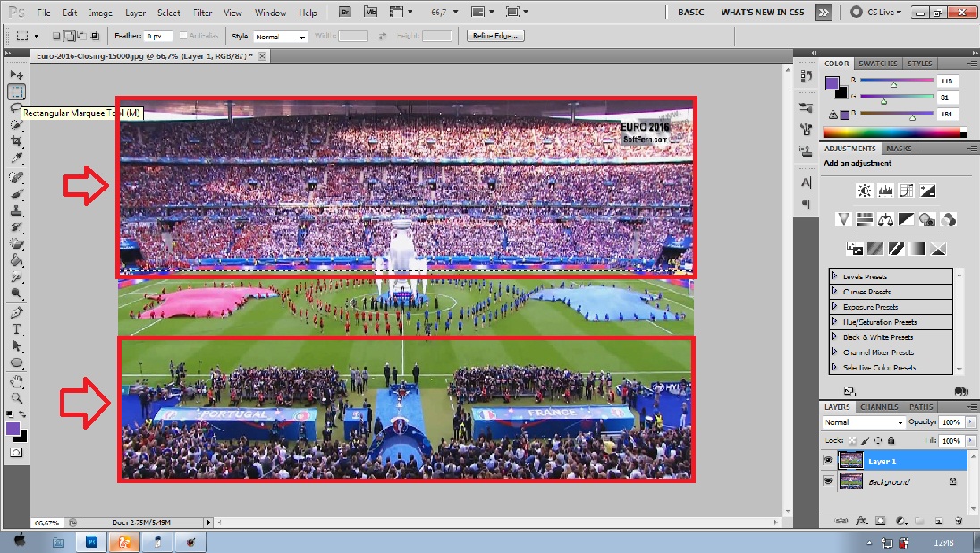Open layer style fx menu
Screen dimensions: 980x553
point(860,521)
